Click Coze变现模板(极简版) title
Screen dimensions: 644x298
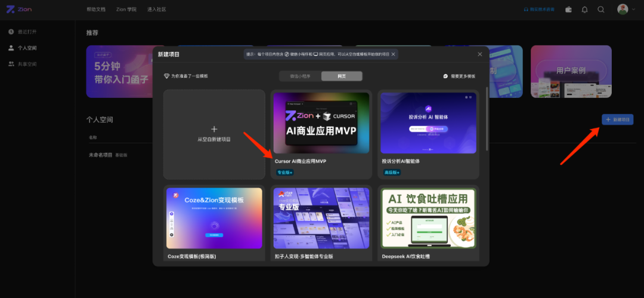(192, 256)
